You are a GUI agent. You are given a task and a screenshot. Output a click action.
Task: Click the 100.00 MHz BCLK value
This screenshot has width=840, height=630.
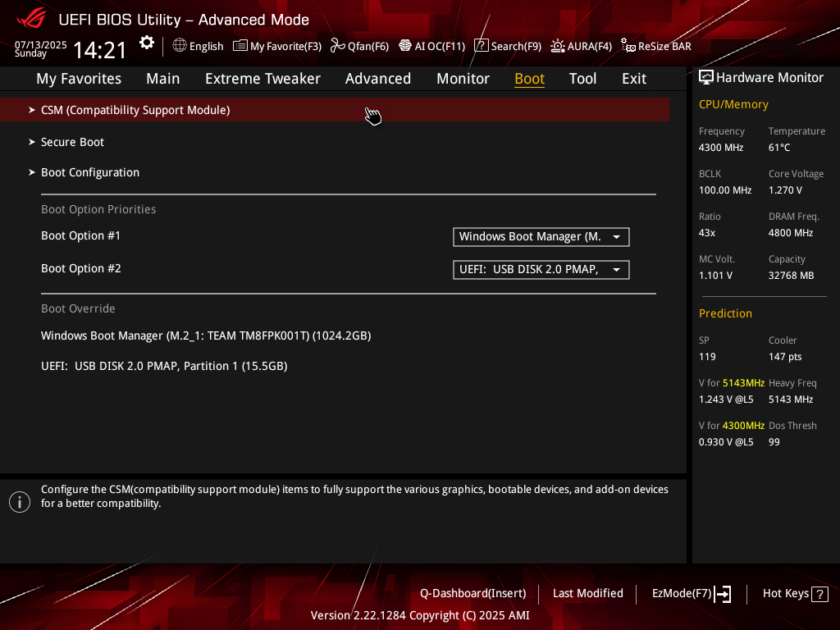[725, 190]
